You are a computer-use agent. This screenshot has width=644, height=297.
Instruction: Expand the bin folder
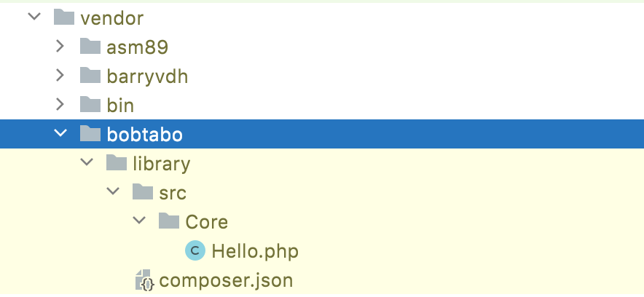pos(61,105)
